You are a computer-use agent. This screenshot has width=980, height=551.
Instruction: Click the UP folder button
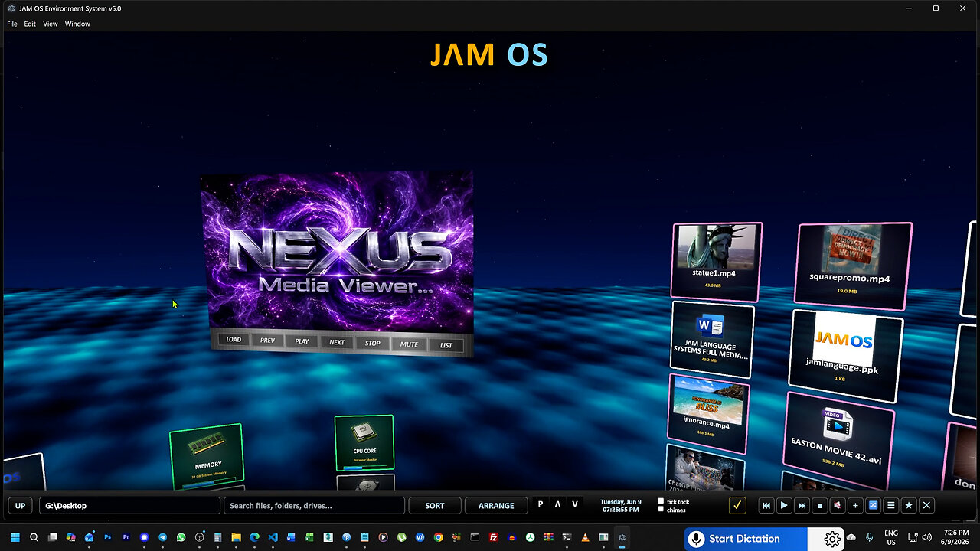(21, 506)
